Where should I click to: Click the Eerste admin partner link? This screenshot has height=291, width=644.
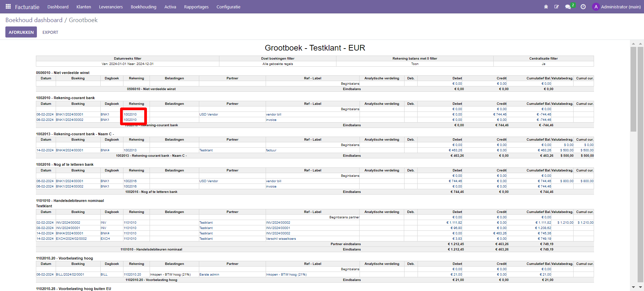click(209, 275)
